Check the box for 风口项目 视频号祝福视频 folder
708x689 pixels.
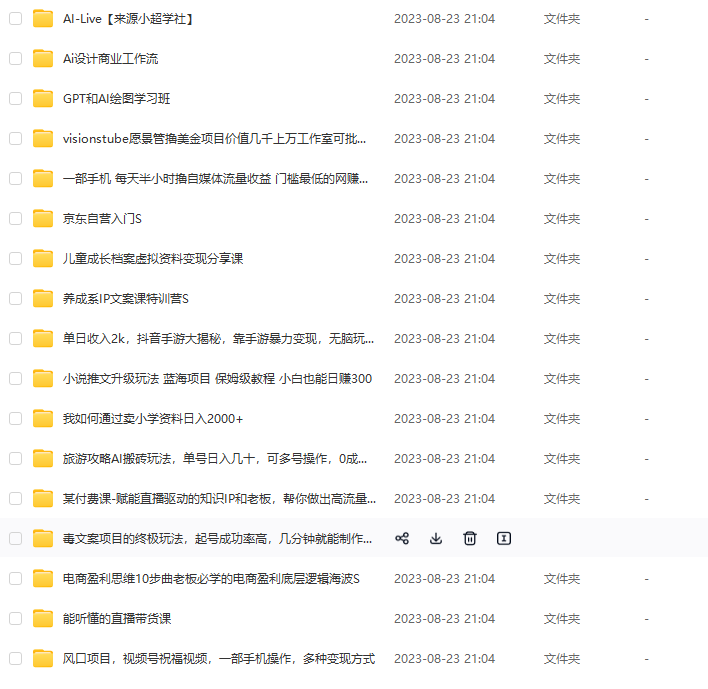pos(16,658)
